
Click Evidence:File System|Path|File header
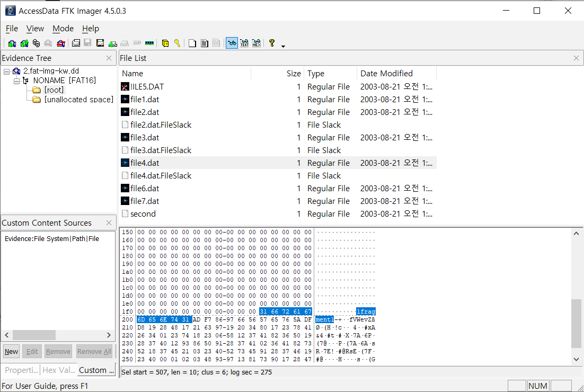[x=52, y=238]
